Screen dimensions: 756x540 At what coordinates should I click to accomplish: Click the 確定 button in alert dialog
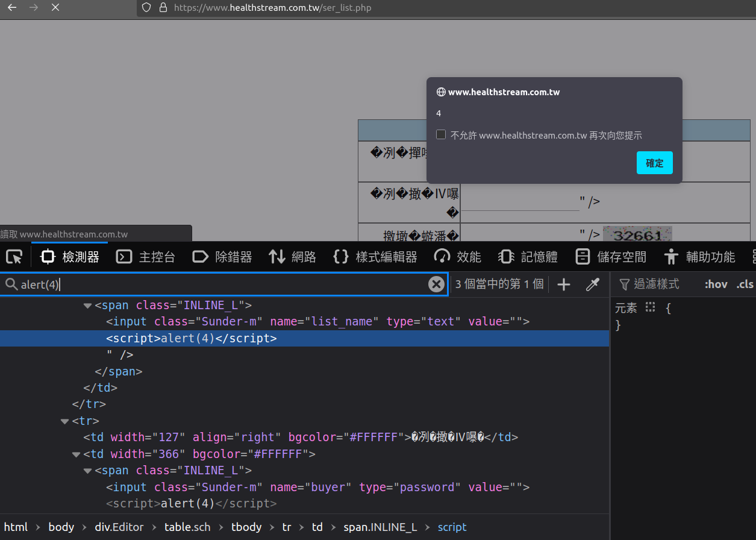coord(654,163)
